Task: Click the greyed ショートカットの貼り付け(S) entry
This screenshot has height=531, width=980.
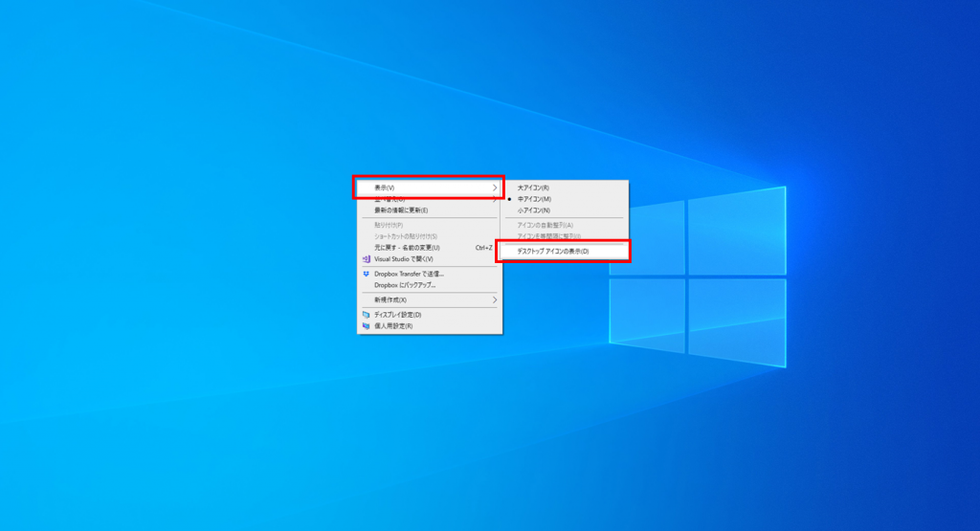Action: pos(430,236)
